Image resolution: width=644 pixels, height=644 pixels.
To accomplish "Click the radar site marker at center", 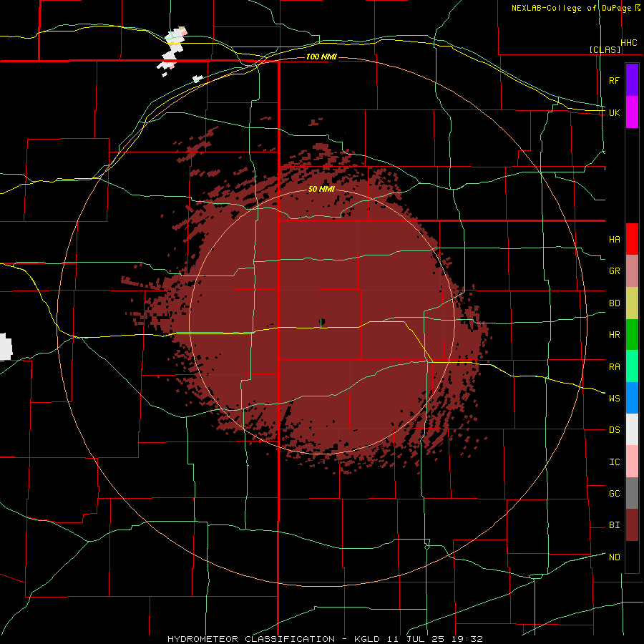I will click(322, 321).
